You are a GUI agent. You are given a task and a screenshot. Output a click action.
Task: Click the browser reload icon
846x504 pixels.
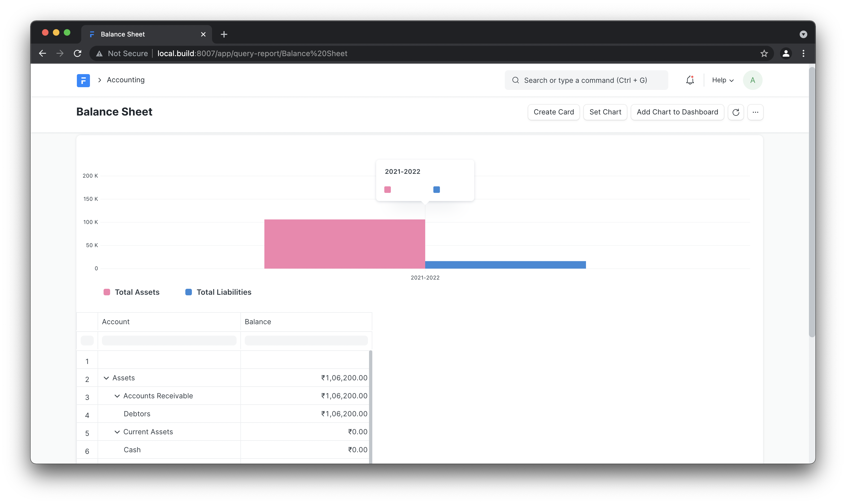point(77,54)
